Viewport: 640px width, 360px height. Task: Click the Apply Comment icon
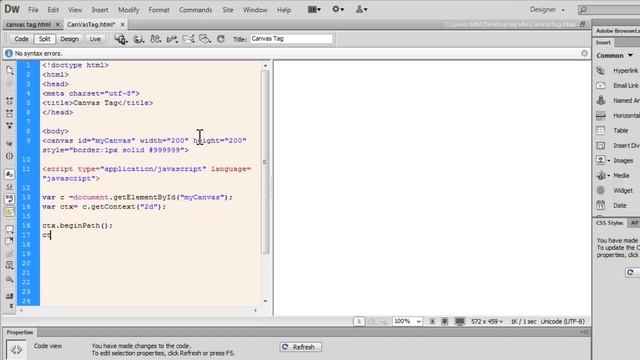(9, 229)
